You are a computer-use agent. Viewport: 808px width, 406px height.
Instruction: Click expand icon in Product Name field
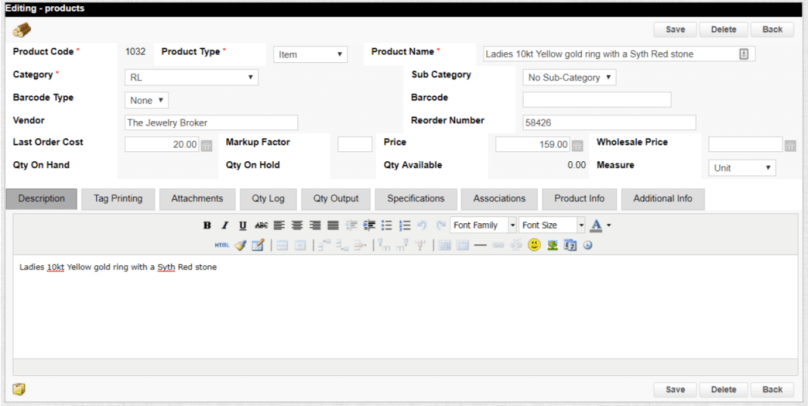pyautogui.click(x=744, y=54)
